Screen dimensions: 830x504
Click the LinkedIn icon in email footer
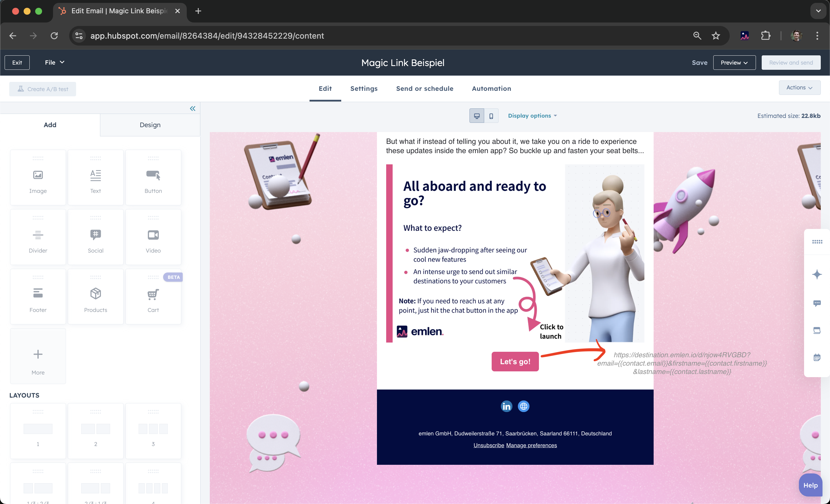506,407
